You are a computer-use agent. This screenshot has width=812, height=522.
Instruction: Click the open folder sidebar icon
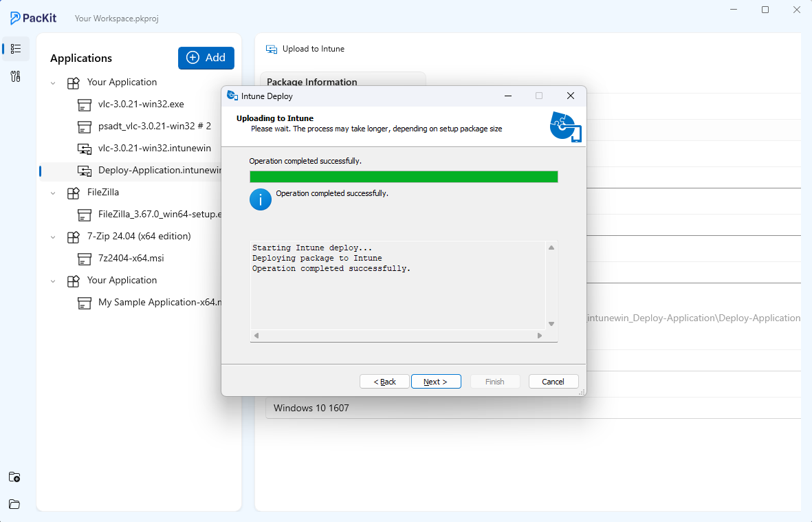[14, 504]
